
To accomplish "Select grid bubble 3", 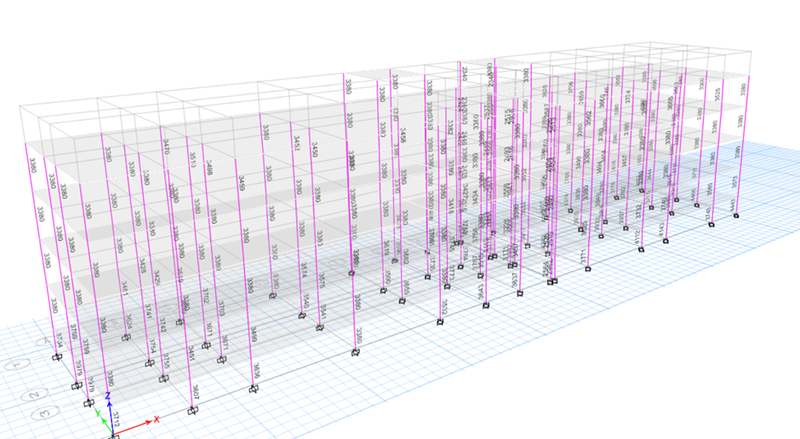I will 45,412.
